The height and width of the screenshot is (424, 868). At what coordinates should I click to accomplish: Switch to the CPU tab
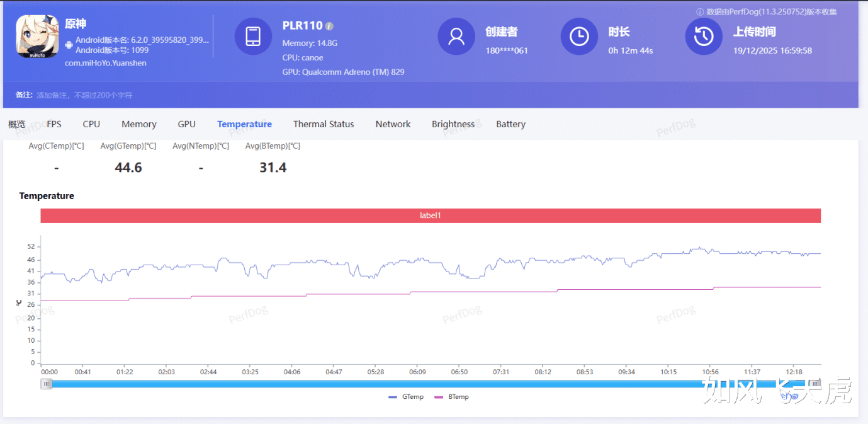91,124
